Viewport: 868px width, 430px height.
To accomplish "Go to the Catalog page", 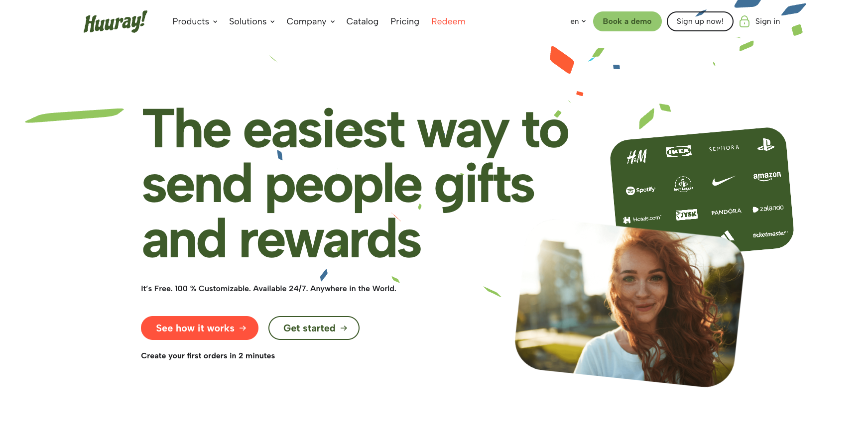I will tap(362, 21).
